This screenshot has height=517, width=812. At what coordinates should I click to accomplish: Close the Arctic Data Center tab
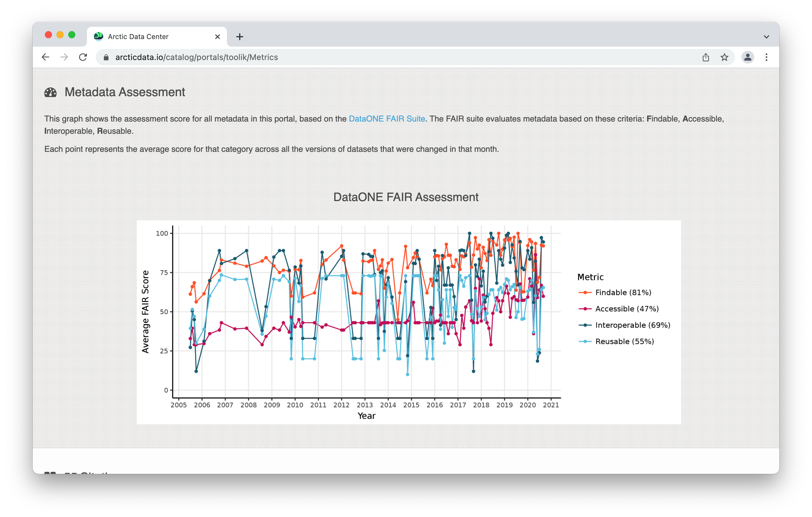tap(218, 37)
